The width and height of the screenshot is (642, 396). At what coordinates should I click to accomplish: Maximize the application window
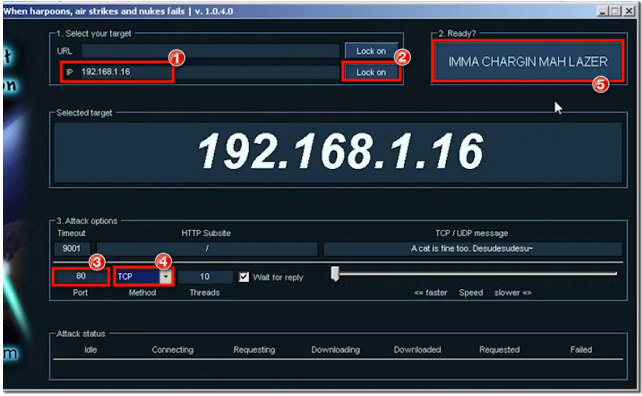point(615,11)
